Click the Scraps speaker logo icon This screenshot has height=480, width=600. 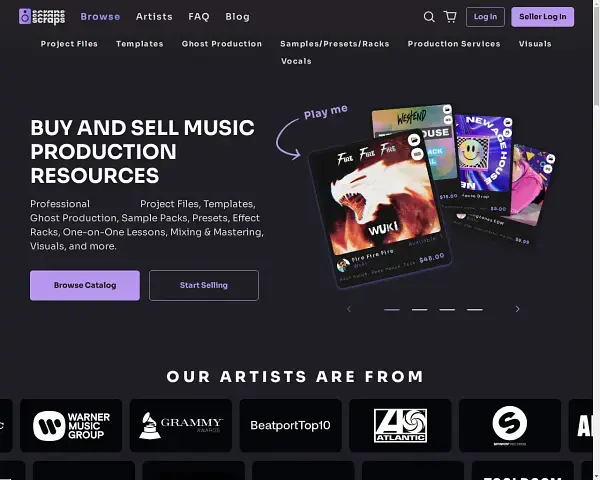pyautogui.click(x=25, y=16)
